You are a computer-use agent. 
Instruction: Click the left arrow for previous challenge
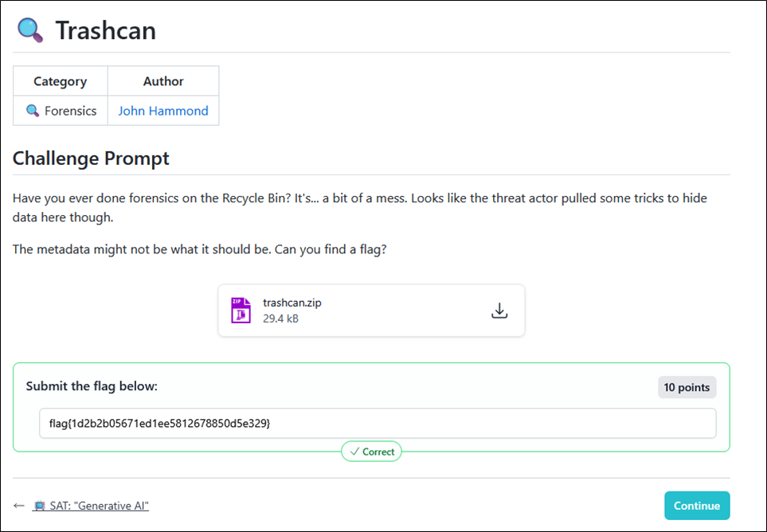19,506
